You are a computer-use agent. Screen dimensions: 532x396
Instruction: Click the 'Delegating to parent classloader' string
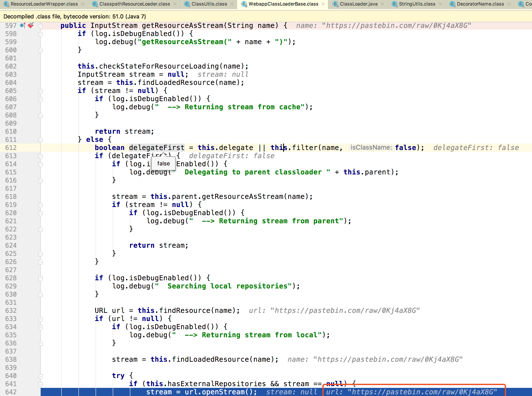pyautogui.click(x=251, y=172)
